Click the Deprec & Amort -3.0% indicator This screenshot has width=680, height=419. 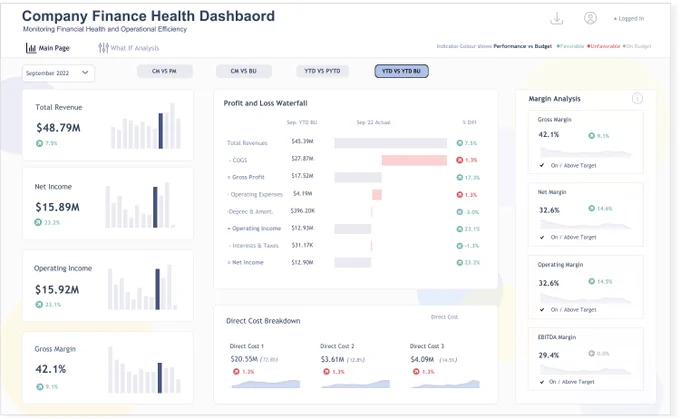point(460,212)
